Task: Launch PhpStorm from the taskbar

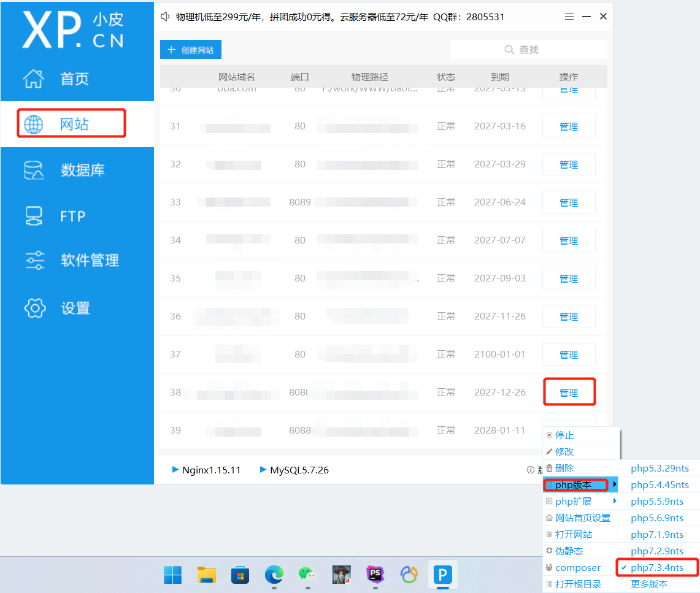Action: [375, 575]
